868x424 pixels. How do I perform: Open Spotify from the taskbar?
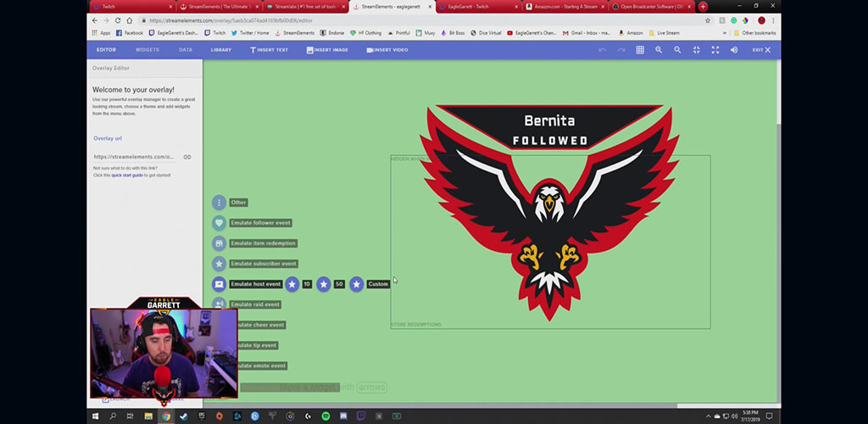pyautogui.click(x=325, y=416)
